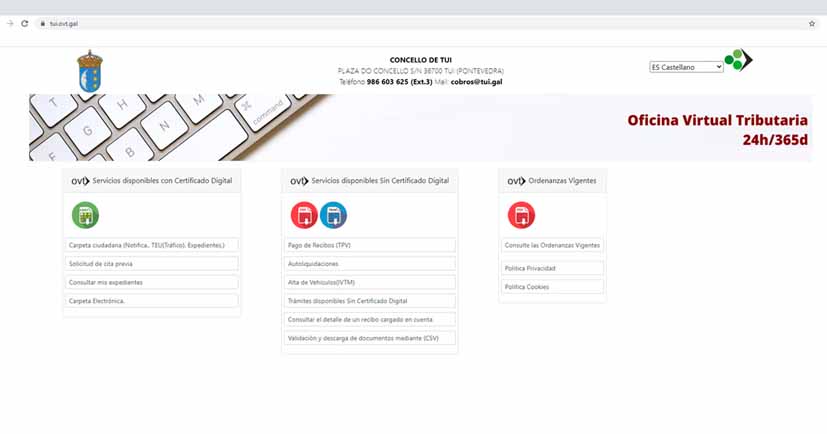Go to Pago de Recibos (TPV)
Image resolution: width=827 pixels, height=434 pixels.
[x=370, y=245]
